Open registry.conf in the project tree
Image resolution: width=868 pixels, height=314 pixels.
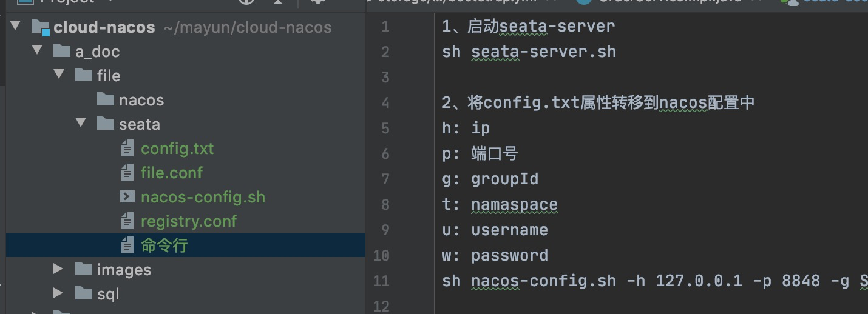[x=189, y=222]
